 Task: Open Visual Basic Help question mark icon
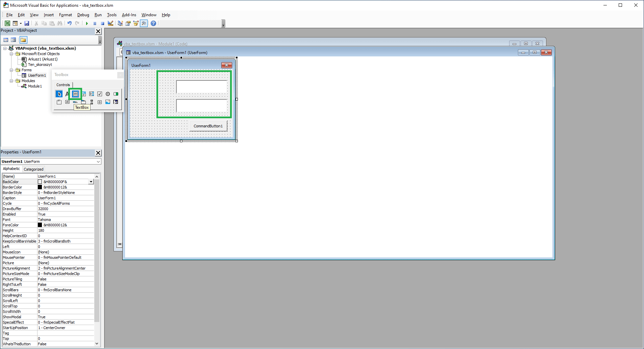click(x=153, y=23)
